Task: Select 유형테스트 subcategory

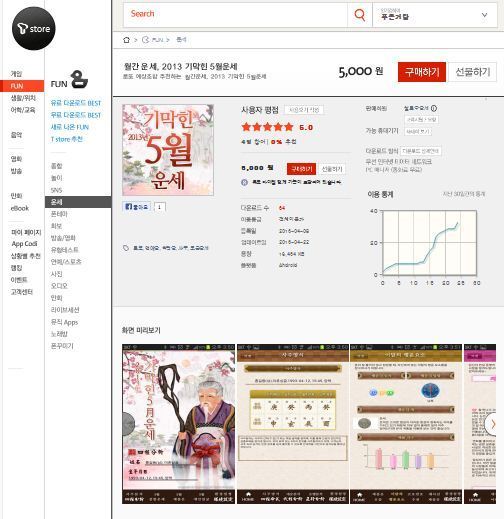Action: [65, 250]
